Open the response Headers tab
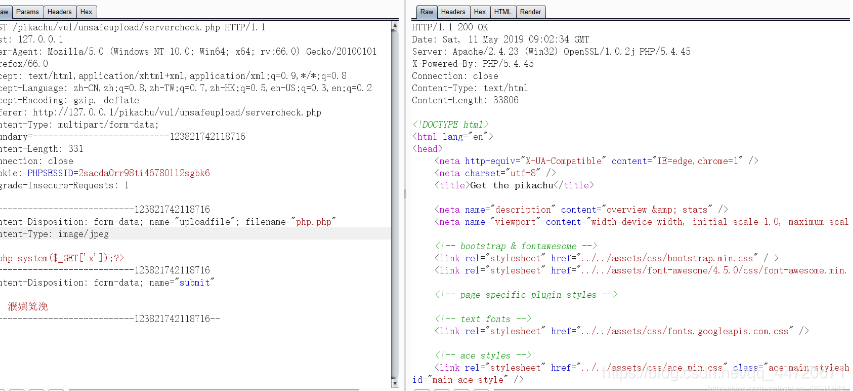This screenshot has width=853, height=391. point(453,11)
